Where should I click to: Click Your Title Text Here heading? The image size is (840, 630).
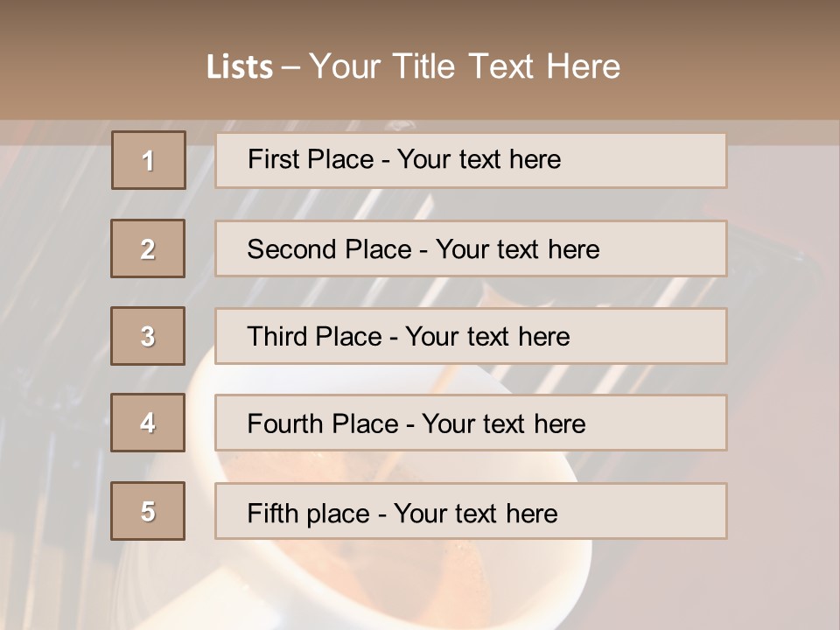[x=465, y=66]
